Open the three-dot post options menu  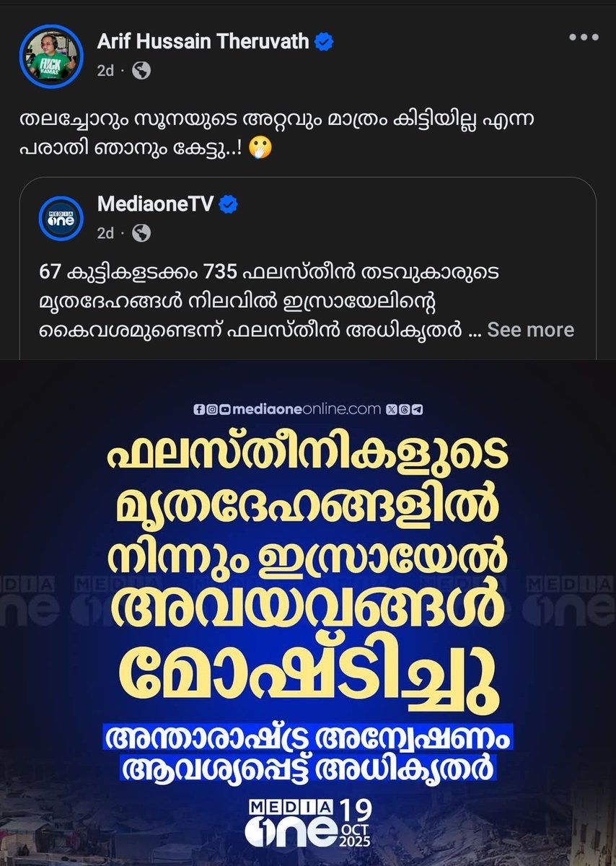582,38
